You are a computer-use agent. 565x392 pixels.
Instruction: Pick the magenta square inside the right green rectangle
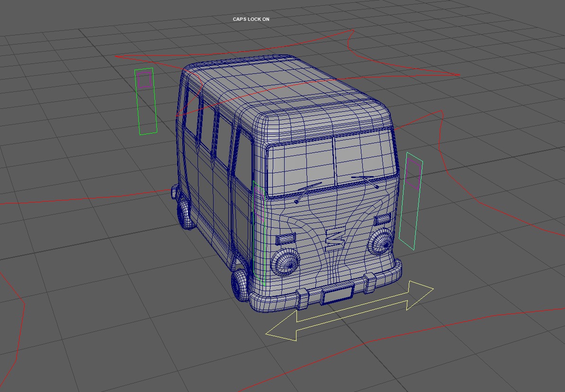coord(413,174)
